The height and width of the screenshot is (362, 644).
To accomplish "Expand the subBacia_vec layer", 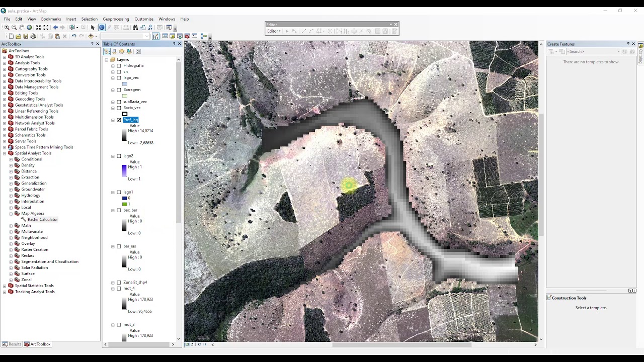I will tap(113, 102).
